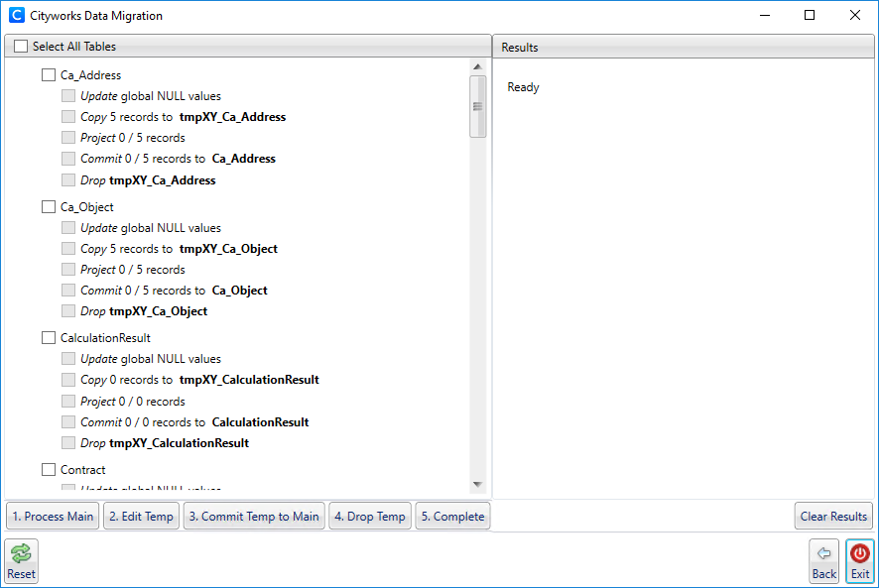
Task: Click the Clear Results button
Action: click(833, 517)
